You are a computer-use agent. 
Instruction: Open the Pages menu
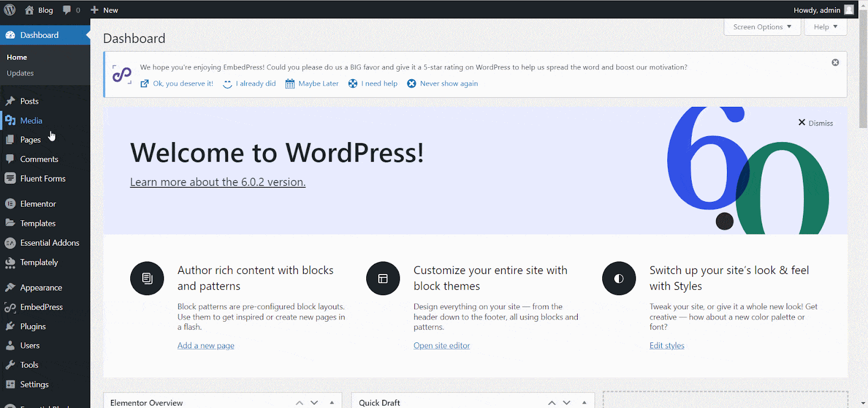30,140
